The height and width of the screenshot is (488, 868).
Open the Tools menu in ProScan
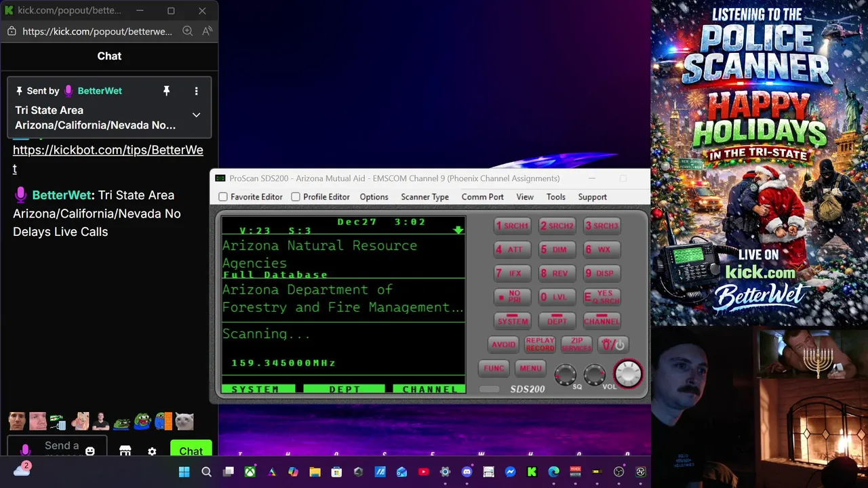555,197
